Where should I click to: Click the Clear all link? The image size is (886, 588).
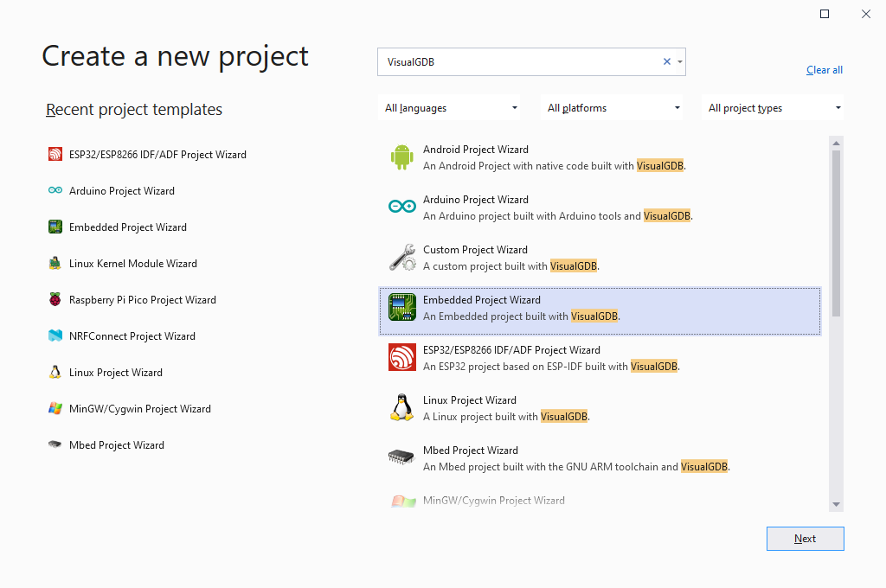pos(825,70)
